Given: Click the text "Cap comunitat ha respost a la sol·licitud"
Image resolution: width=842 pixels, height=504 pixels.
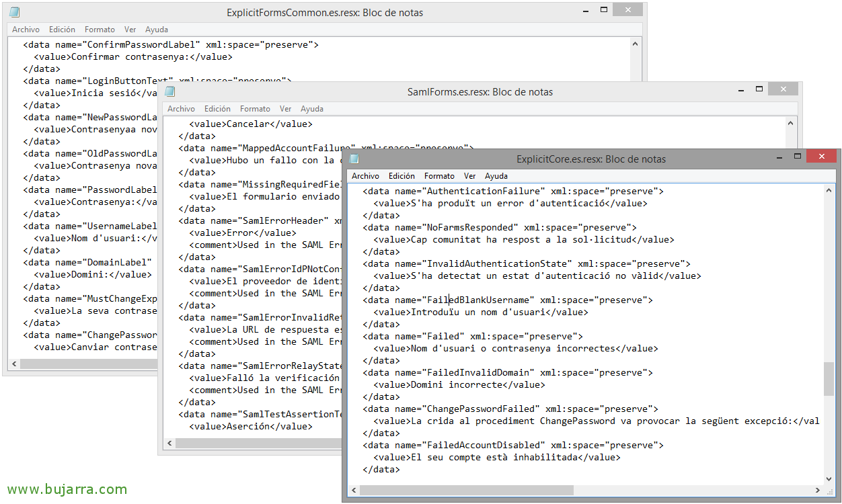Looking at the screenshot, I should pos(521,240).
